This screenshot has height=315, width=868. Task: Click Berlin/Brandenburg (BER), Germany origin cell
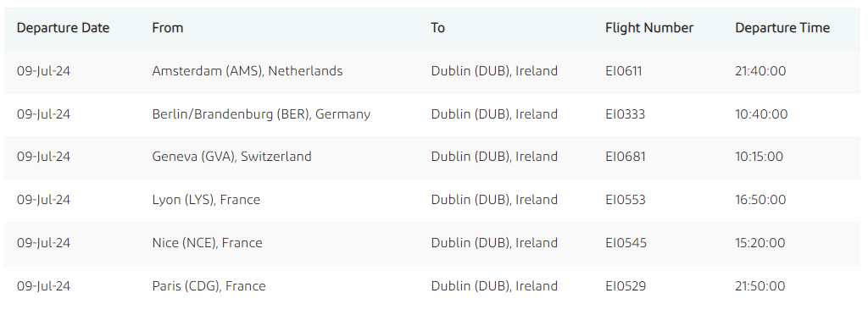[261, 113]
